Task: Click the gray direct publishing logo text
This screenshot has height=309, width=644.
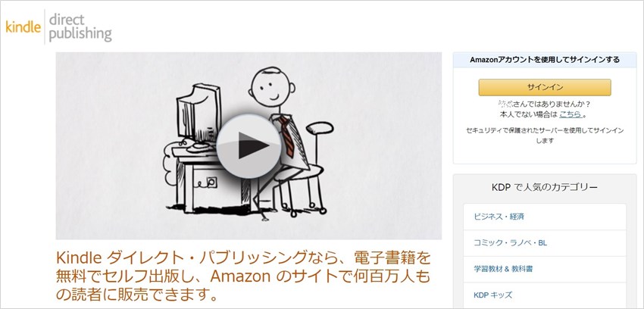Action: (80, 27)
